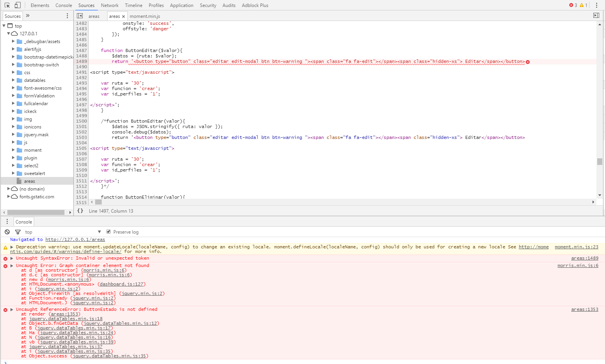Open the DevTools three-dot settings menu
The image size is (605, 364).
point(597,5)
